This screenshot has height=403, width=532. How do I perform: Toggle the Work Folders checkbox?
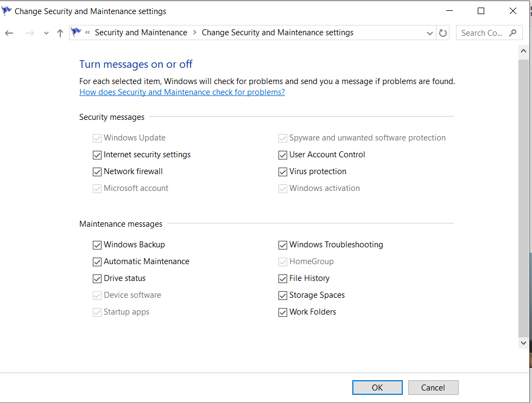point(283,312)
